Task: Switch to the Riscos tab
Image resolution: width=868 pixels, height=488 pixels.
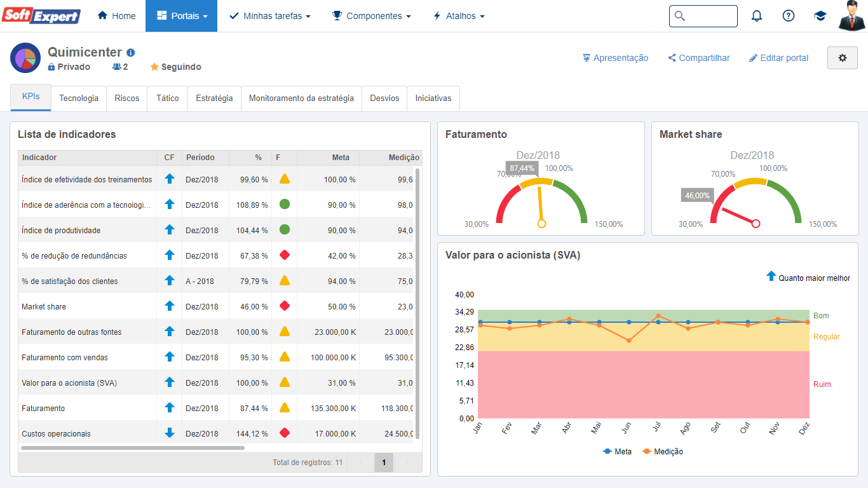Action: [127, 98]
